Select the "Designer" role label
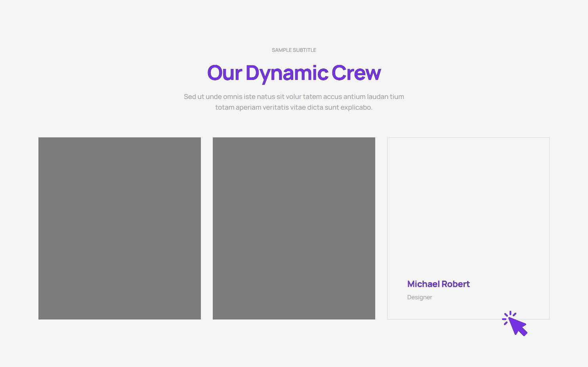 coord(420,297)
